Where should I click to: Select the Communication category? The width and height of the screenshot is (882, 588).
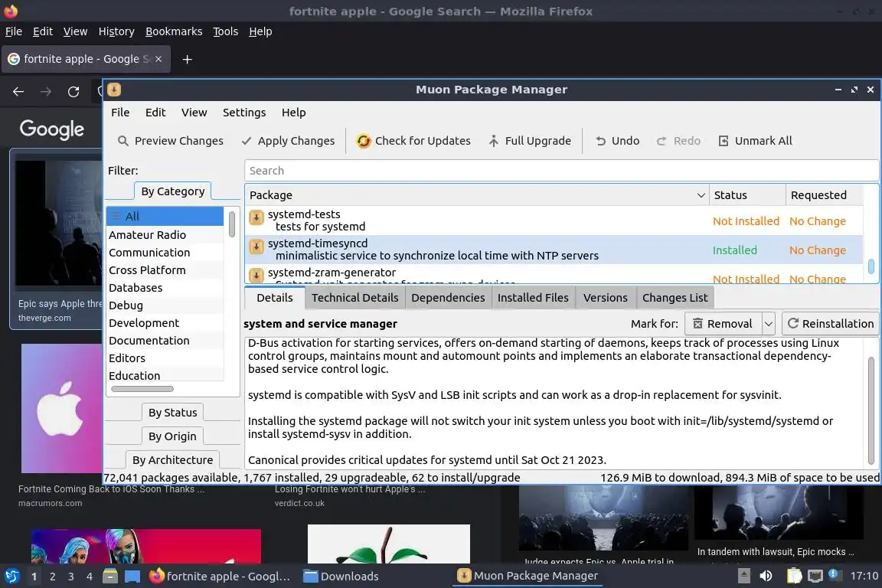coord(165,252)
